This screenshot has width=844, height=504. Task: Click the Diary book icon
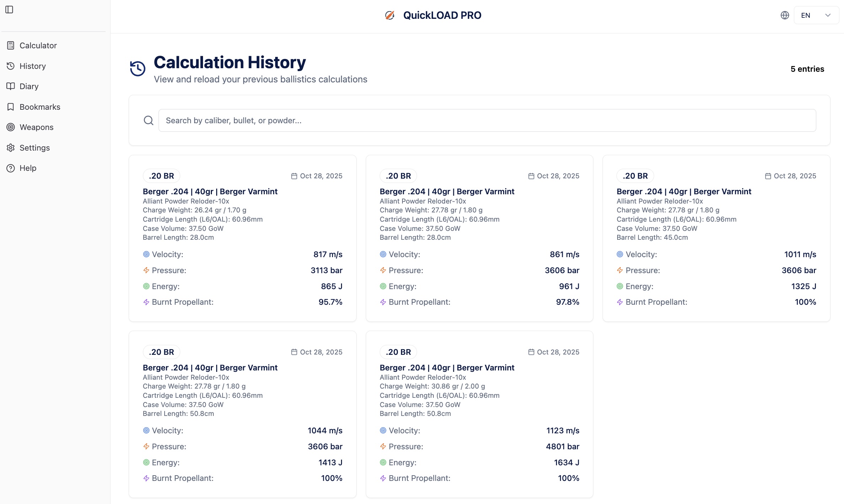tap(11, 86)
